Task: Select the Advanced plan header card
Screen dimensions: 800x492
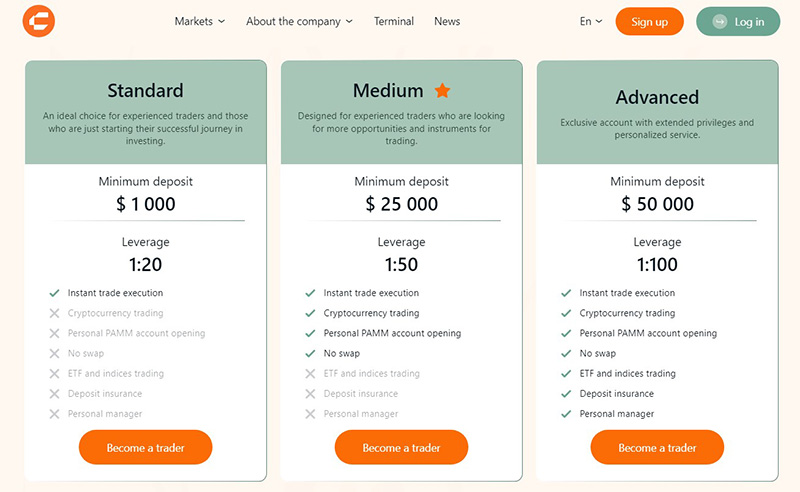Action: pyautogui.click(x=657, y=112)
